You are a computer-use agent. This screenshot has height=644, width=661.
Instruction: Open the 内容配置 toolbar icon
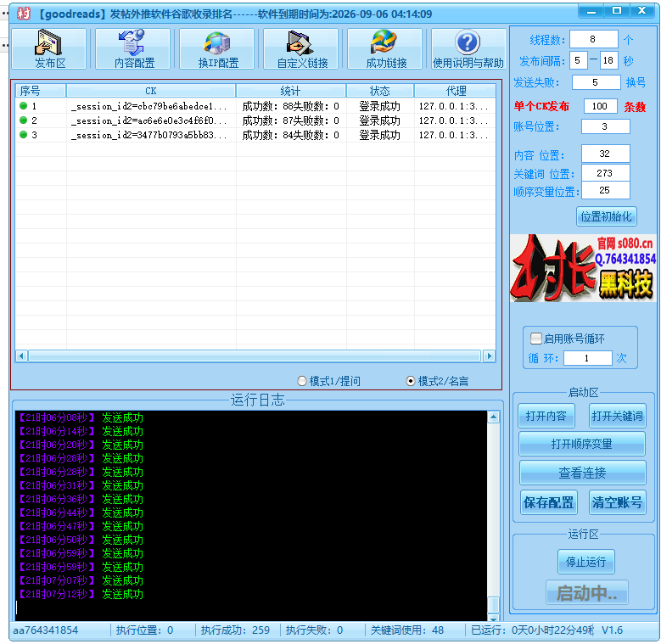click(133, 49)
